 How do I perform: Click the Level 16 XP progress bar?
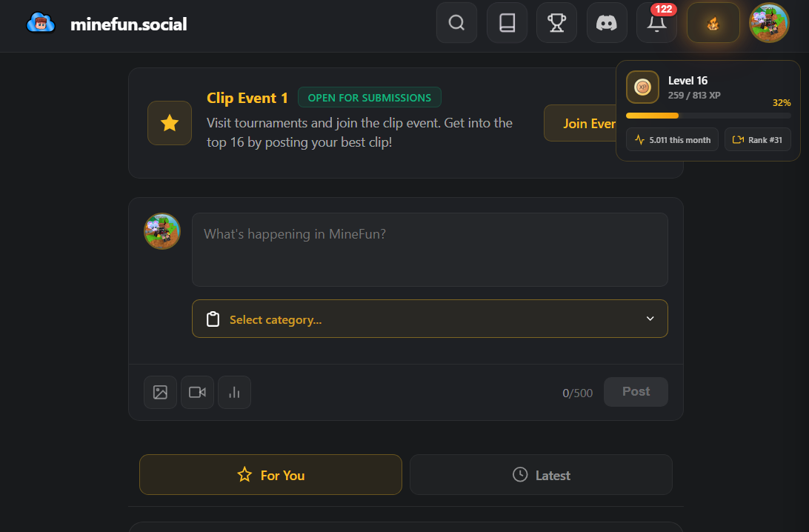708,116
